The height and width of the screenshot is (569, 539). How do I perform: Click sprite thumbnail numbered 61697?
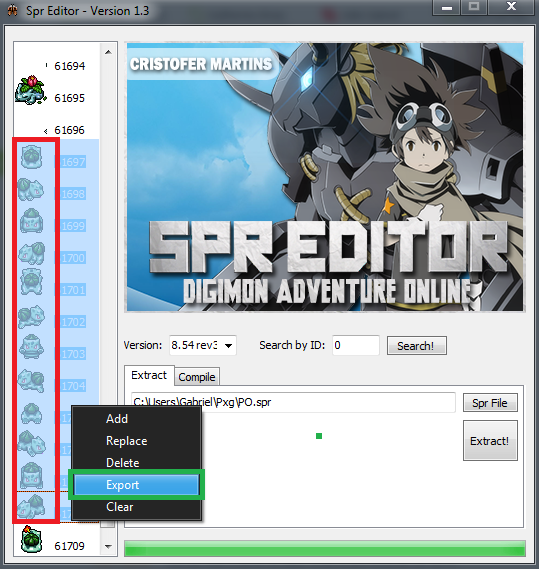point(31,157)
